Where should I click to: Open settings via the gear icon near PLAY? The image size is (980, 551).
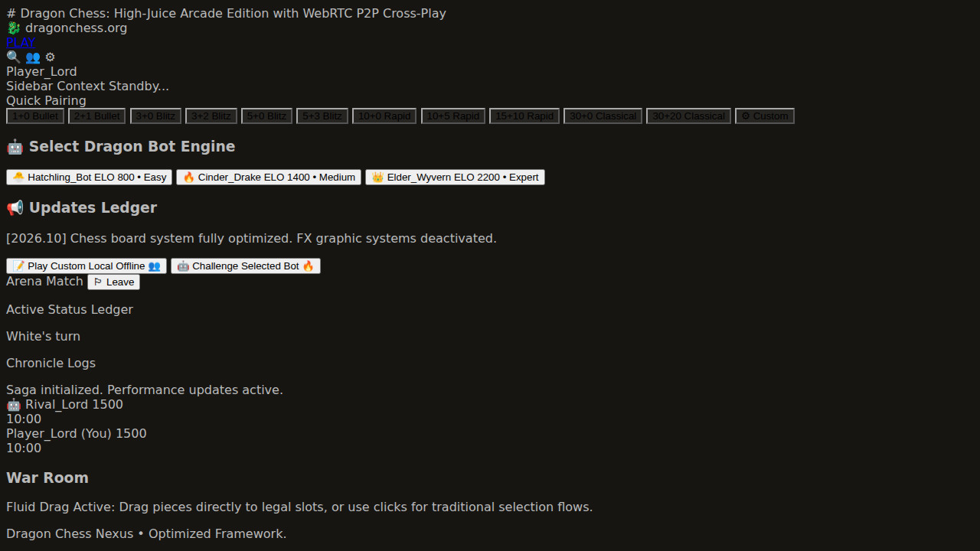coord(50,57)
